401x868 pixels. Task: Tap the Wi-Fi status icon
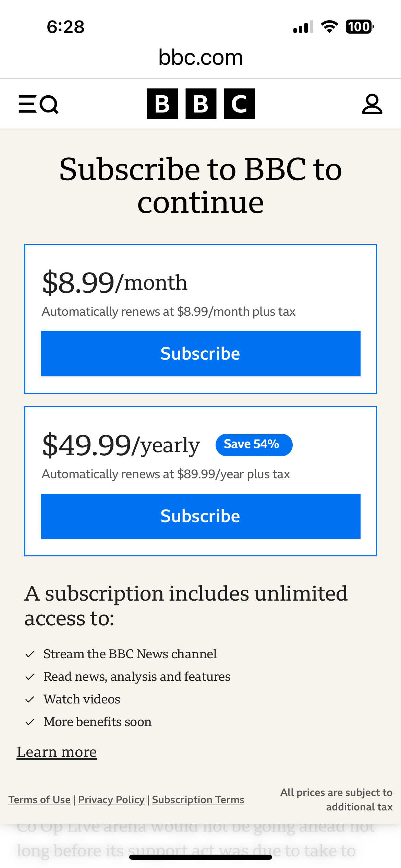pyautogui.click(x=329, y=27)
